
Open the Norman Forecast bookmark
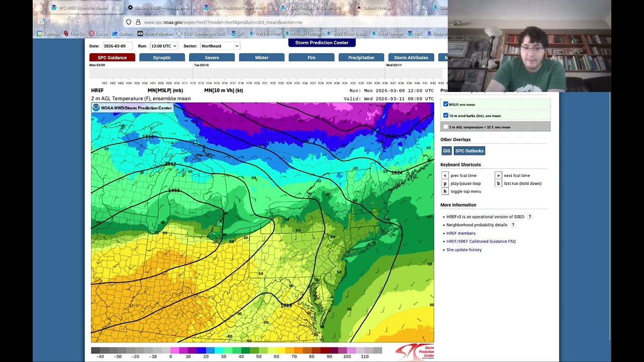click(302, 34)
